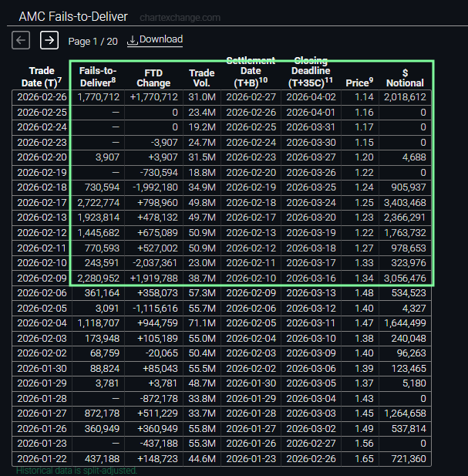468x476 pixels.
Task: Select notional value 2,018,612
Action: click(405, 97)
